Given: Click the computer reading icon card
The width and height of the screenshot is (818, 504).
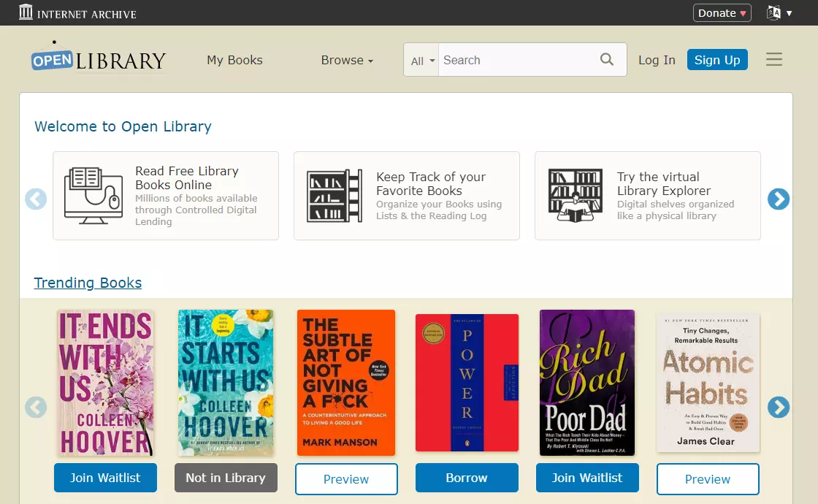Looking at the screenshot, I should click(93, 196).
